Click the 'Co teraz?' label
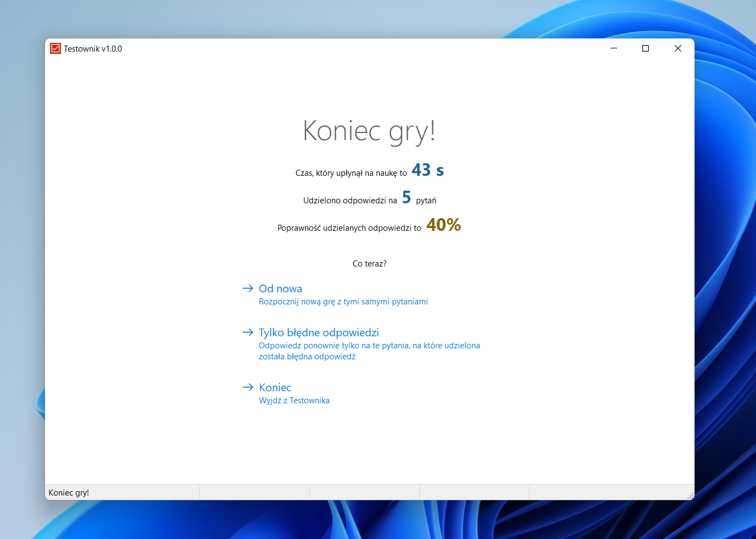756x539 pixels. [369, 264]
